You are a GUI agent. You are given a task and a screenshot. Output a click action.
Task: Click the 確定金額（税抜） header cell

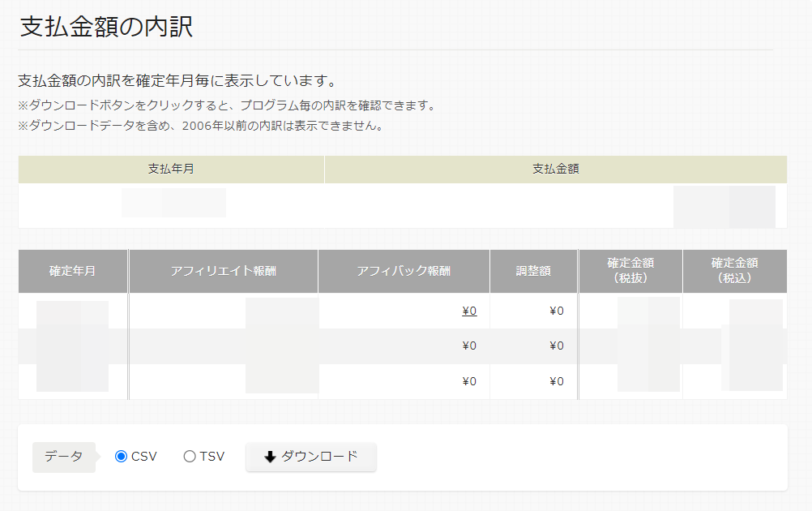point(630,271)
